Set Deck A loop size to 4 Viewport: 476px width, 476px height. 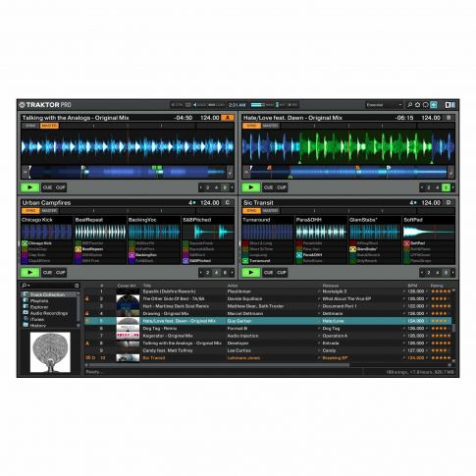[216, 187]
